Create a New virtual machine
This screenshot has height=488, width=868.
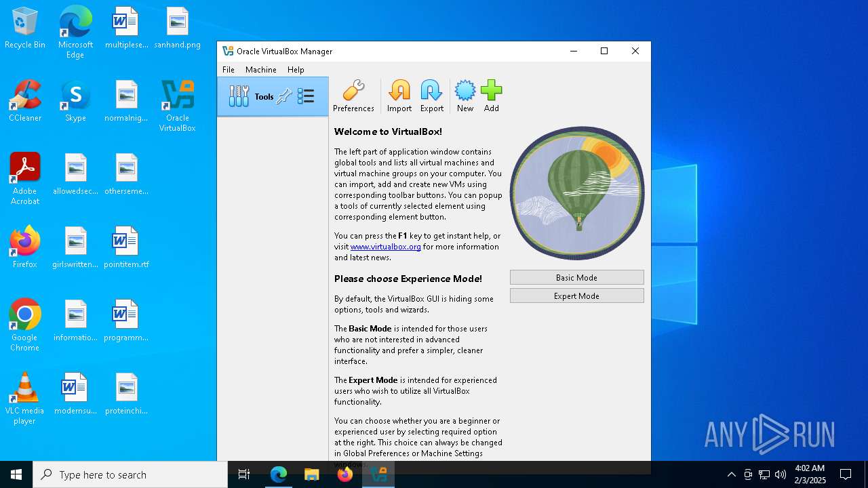(465, 96)
